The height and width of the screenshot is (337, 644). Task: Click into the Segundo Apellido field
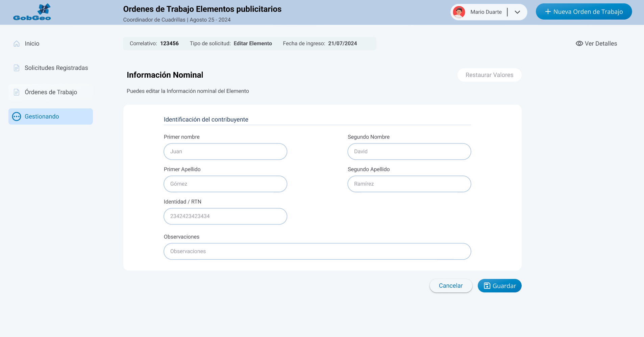(x=409, y=184)
